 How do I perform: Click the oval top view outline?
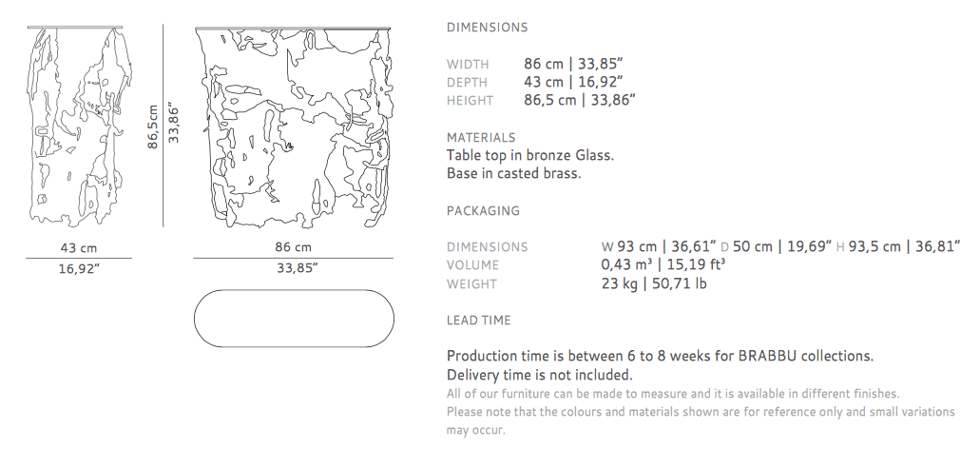294,318
